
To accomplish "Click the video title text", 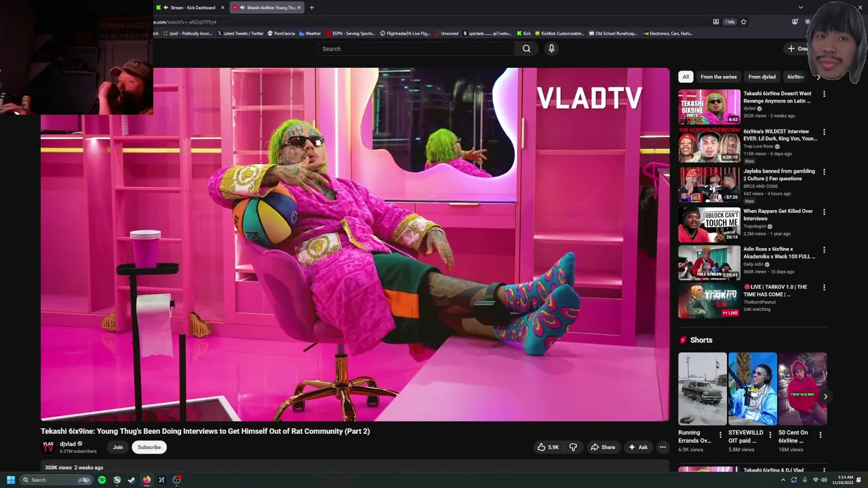I will click(x=205, y=431).
